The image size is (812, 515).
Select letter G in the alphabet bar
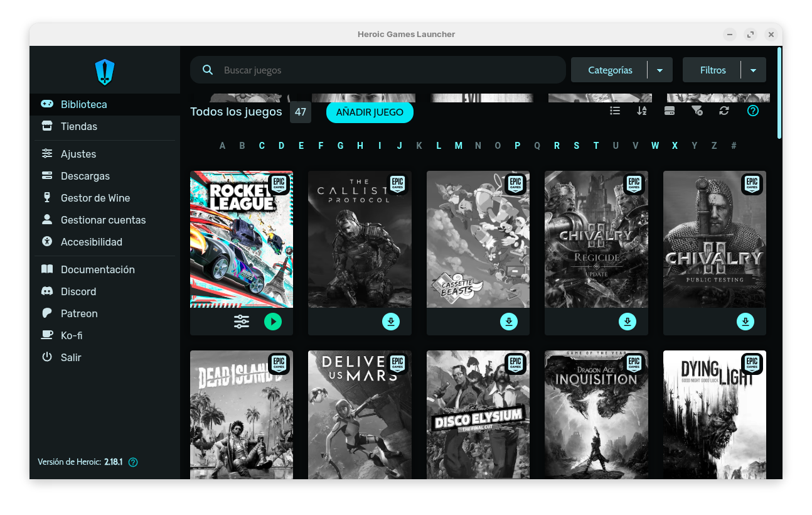click(x=340, y=146)
